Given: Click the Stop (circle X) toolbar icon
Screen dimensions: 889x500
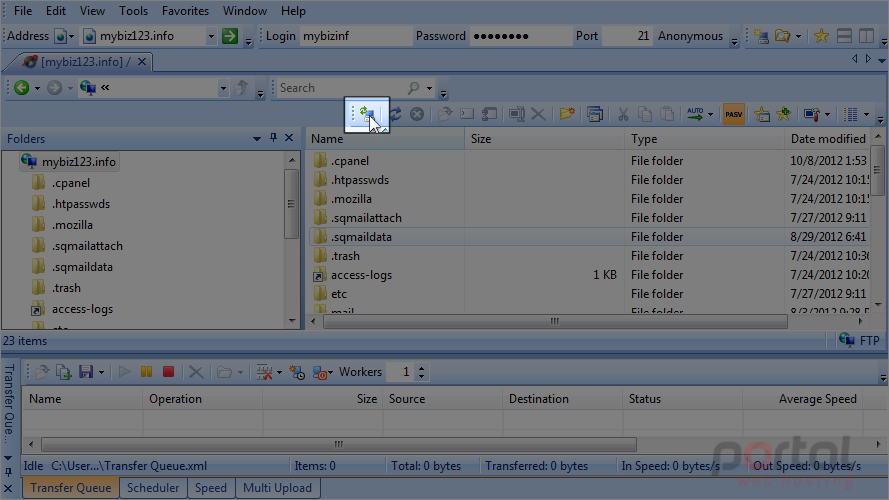Looking at the screenshot, I should (417, 115).
